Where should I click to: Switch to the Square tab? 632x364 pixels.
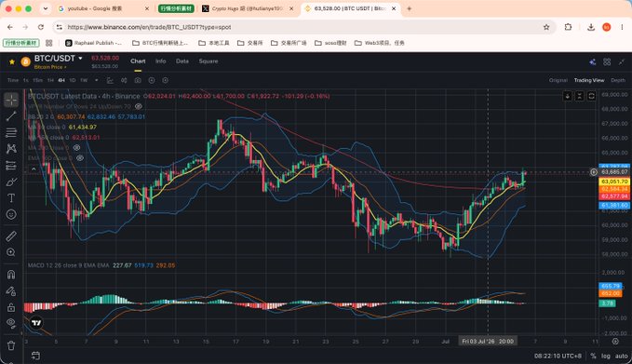tap(208, 61)
